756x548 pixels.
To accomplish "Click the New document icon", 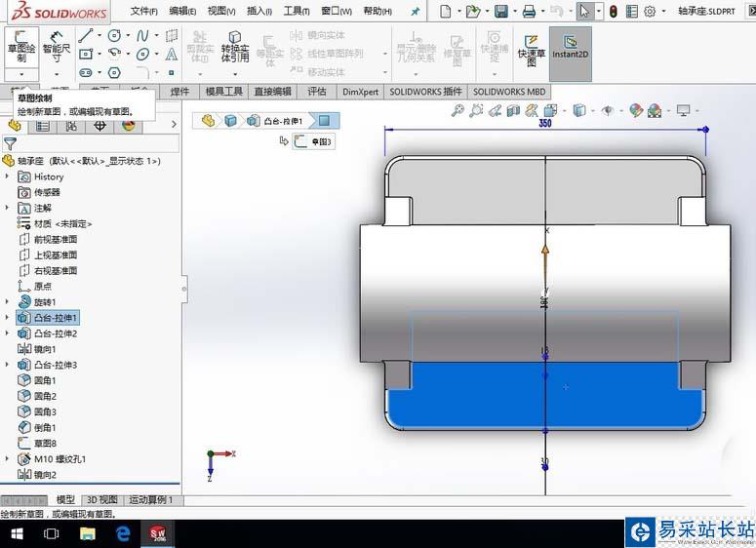I will (x=446, y=11).
